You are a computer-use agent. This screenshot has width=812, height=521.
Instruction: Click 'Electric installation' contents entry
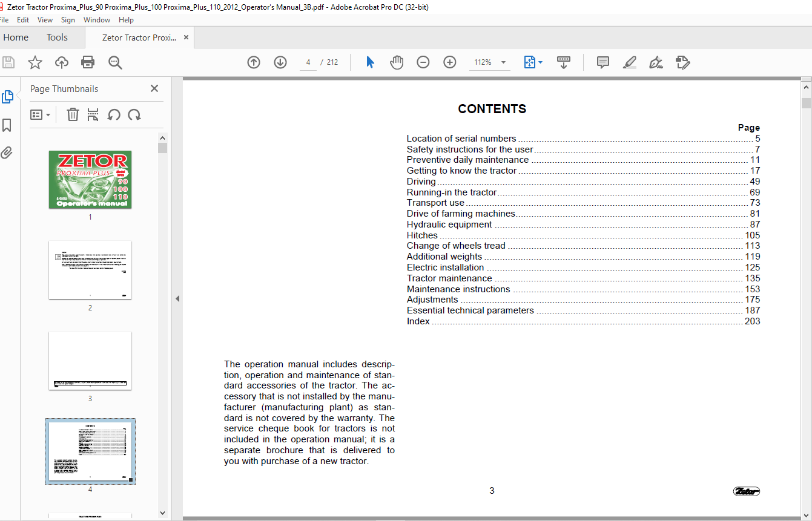point(583,267)
